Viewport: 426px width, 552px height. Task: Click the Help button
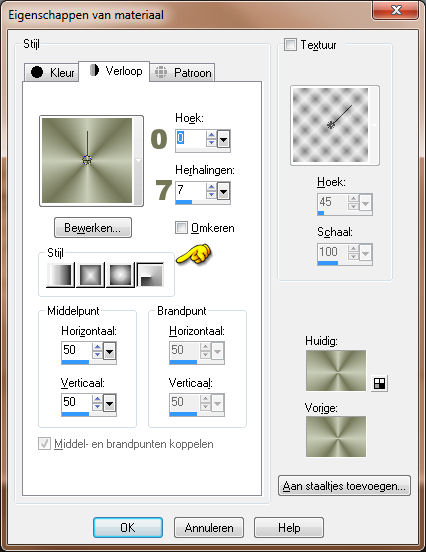(289, 527)
